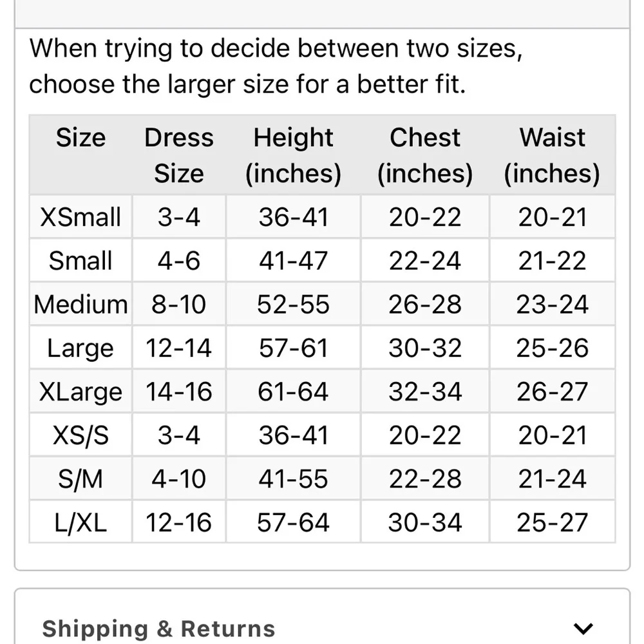This screenshot has width=644, height=644.
Task: Open the Shipping & Returns section heading
Action: (158, 629)
